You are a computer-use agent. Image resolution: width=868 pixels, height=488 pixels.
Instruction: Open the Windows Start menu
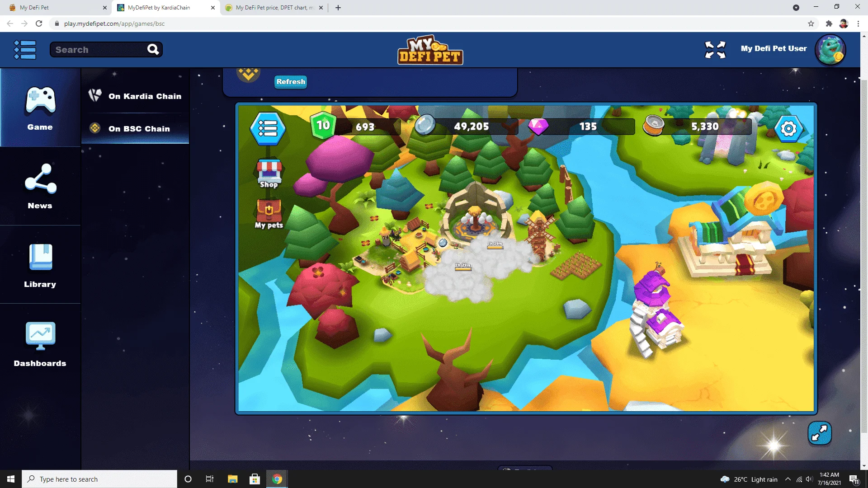point(11,479)
